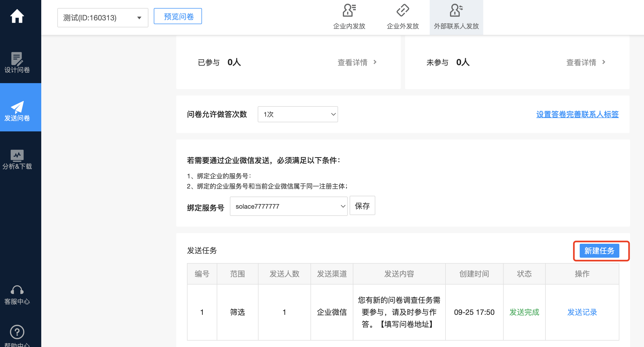
Task: Click the 已参与 0人 count
Action: (234, 62)
